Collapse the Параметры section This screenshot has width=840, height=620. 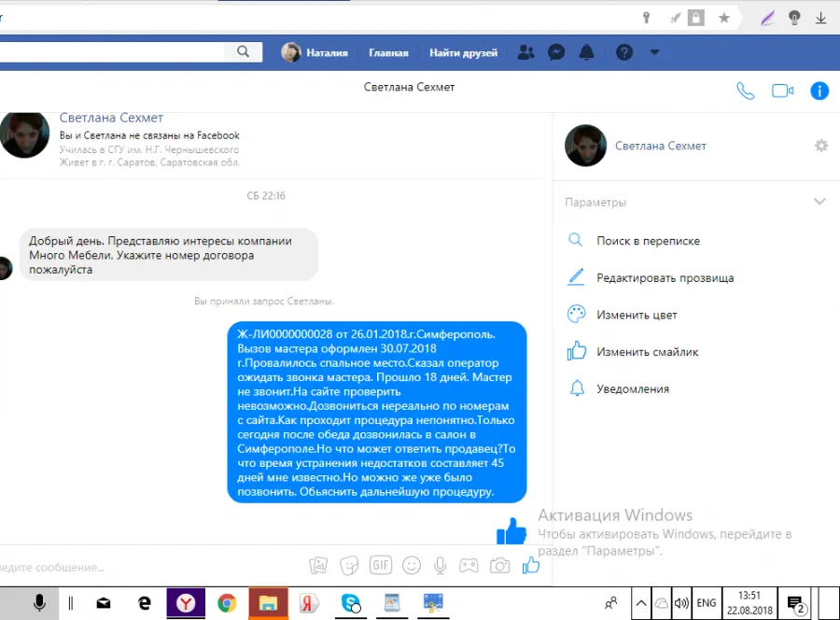point(819,202)
